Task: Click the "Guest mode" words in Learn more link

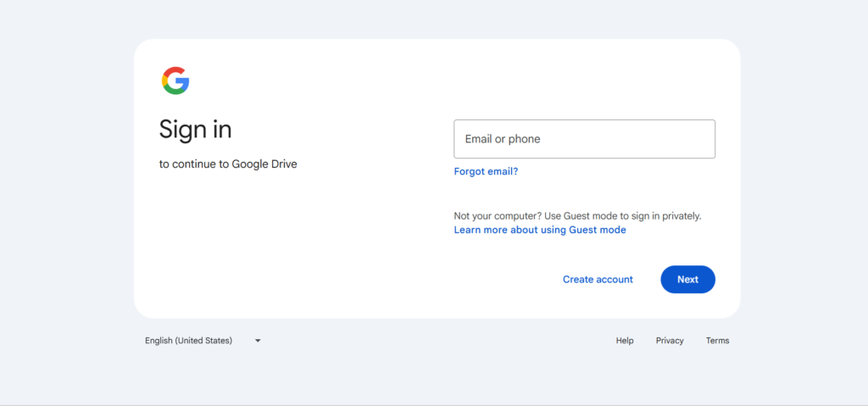Action: click(x=596, y=230)
